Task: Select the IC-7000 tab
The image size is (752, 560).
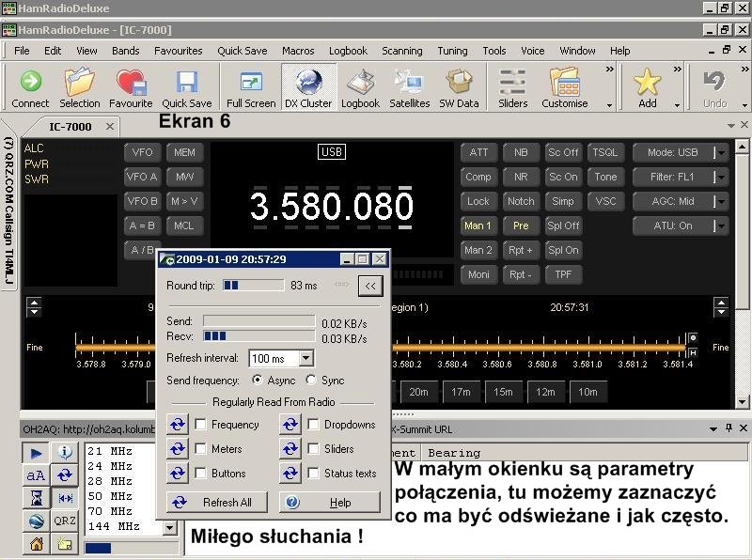Action: pyautogui.click(x=70, y=127)
